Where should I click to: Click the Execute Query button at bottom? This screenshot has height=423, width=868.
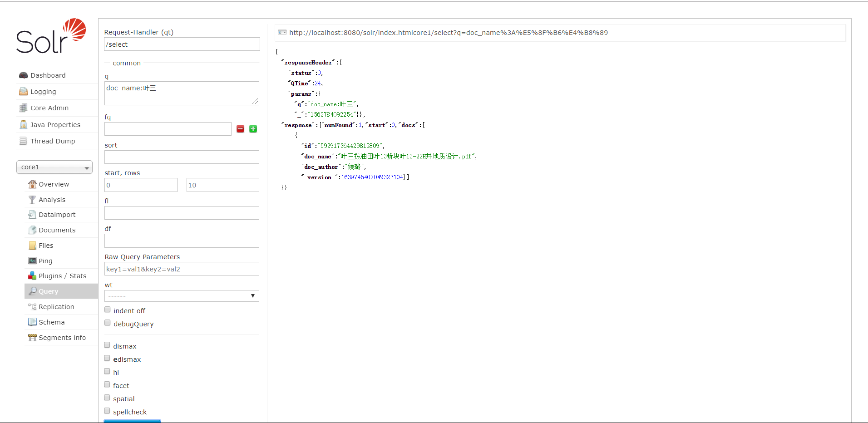coord(132,421)
